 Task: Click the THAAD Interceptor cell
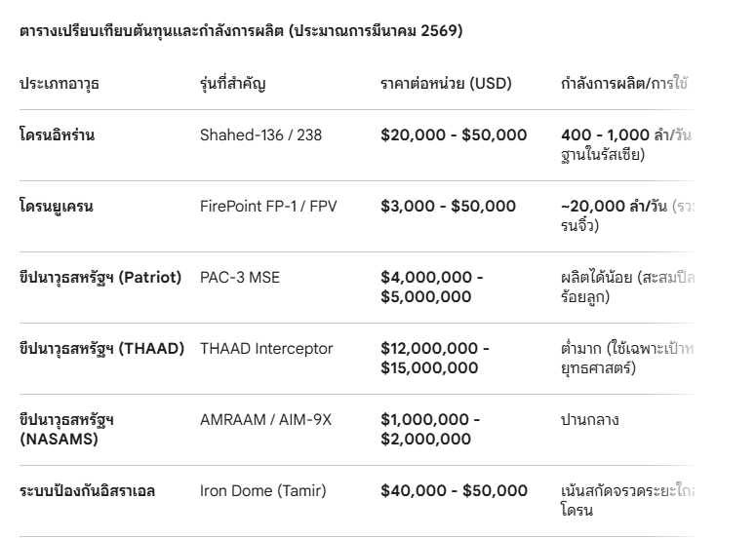pyautogui.click(x=266, y=349)
